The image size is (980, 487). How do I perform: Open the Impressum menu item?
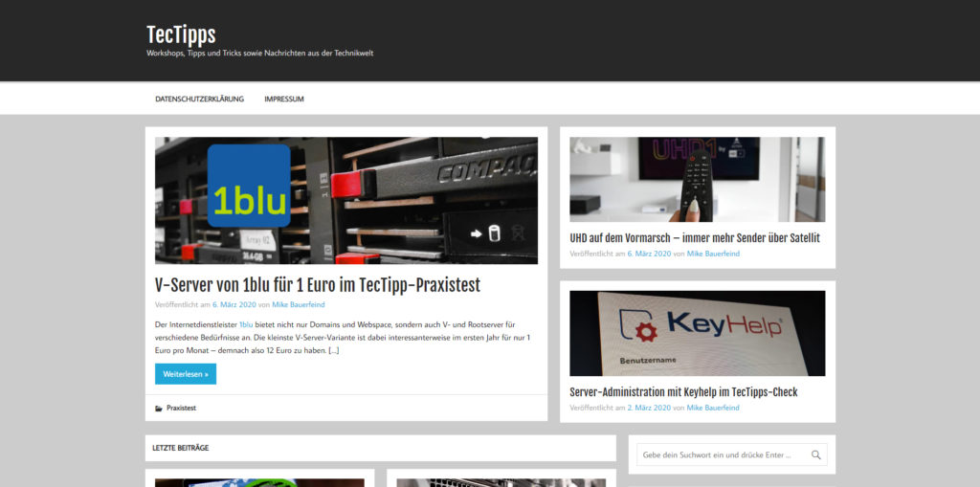point(283,99)
